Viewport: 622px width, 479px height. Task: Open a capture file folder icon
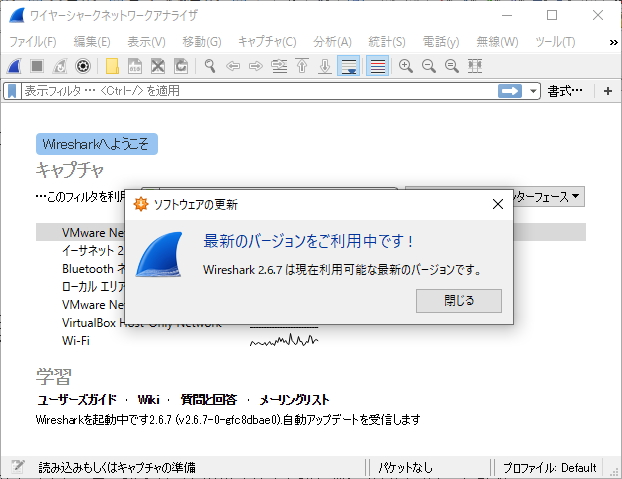(x=112, y=66)
